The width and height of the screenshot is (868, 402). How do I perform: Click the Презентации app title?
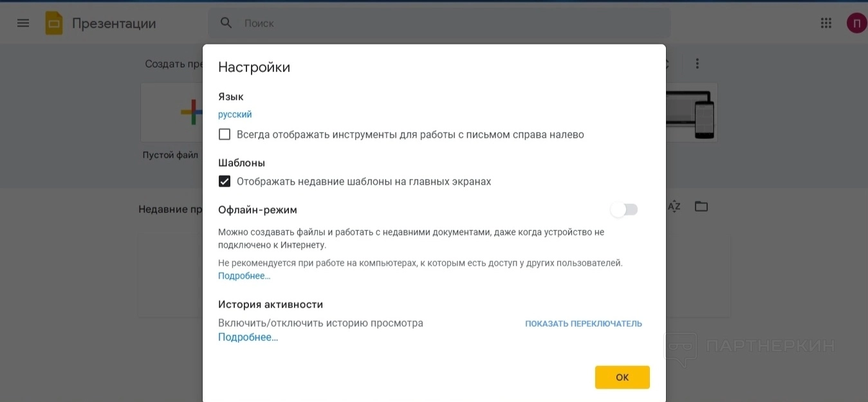pos(114,24)
